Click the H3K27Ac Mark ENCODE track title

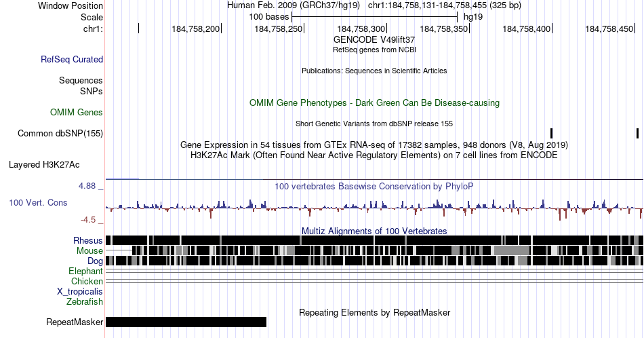point(374,155)
